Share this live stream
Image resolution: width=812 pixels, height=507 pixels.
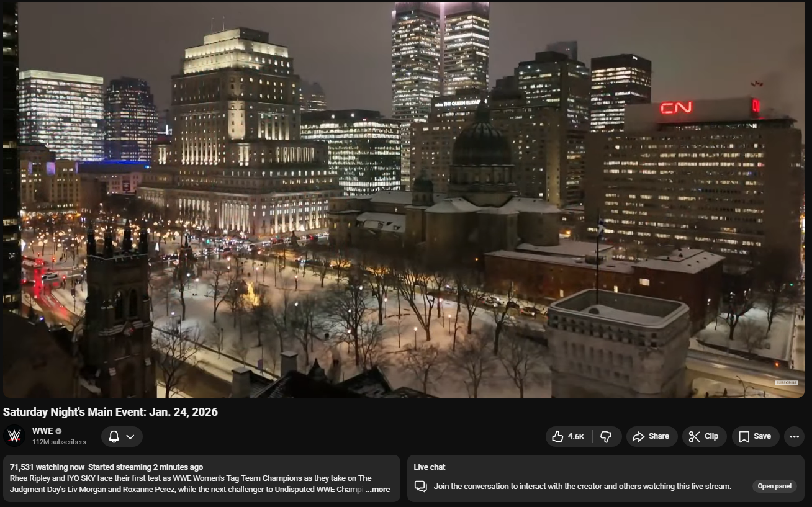point(651,436)
